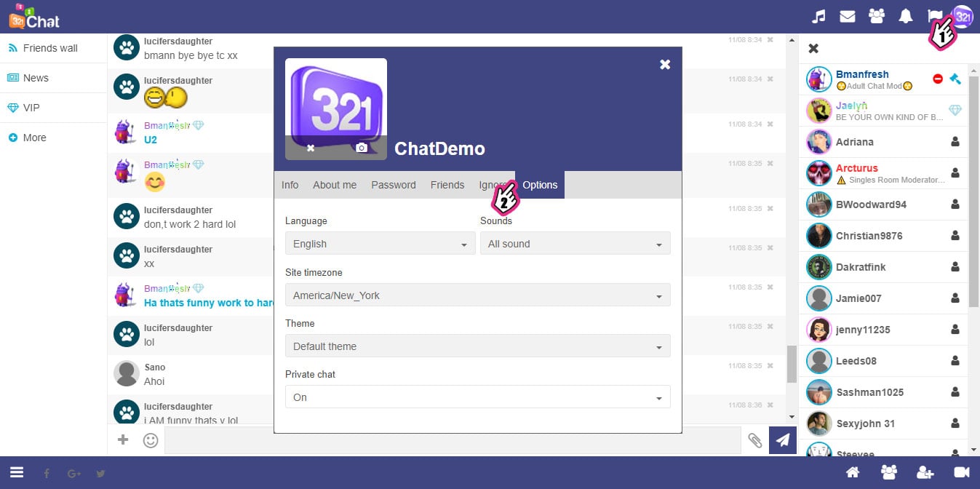Open the music player icon in the top bar
The width and height of the screenshot is (980, 489).
[818, 15]
